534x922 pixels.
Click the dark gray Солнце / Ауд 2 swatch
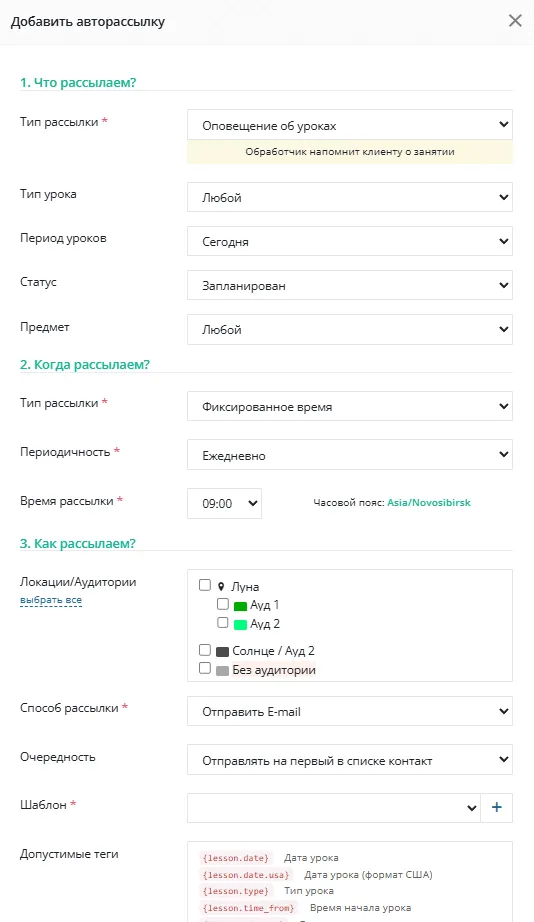(x=222, y=652)
